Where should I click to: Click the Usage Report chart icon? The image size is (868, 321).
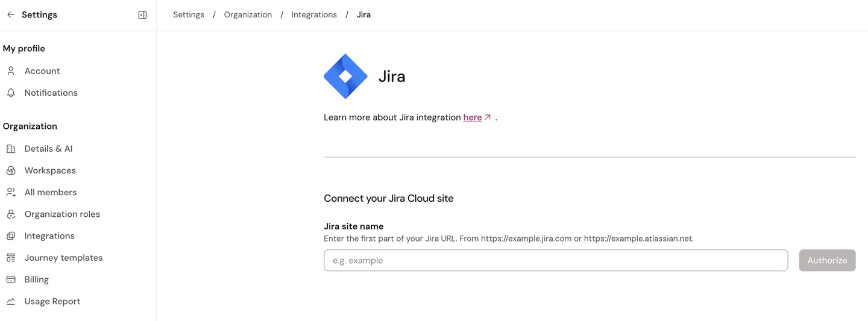click(11, 301)
